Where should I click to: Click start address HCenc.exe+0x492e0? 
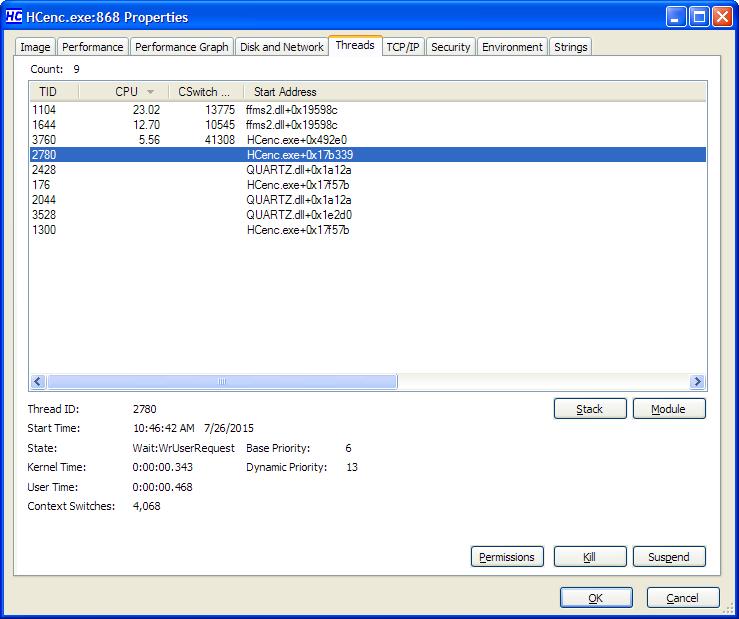click(x=297, y=140)
